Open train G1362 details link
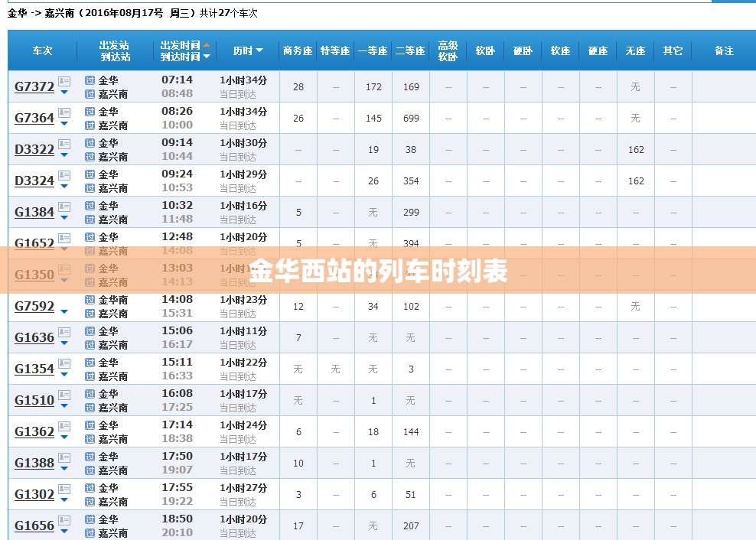 [34, 431]
